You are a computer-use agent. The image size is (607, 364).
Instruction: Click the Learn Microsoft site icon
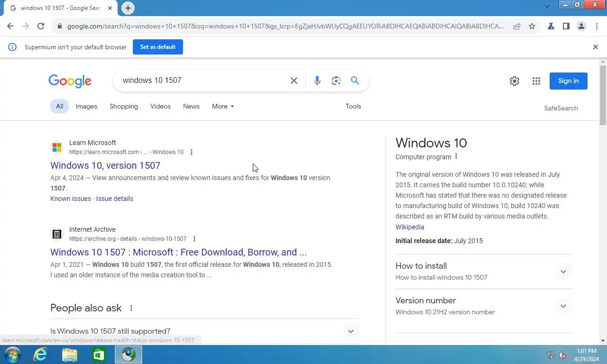click(x=57, y=147)
